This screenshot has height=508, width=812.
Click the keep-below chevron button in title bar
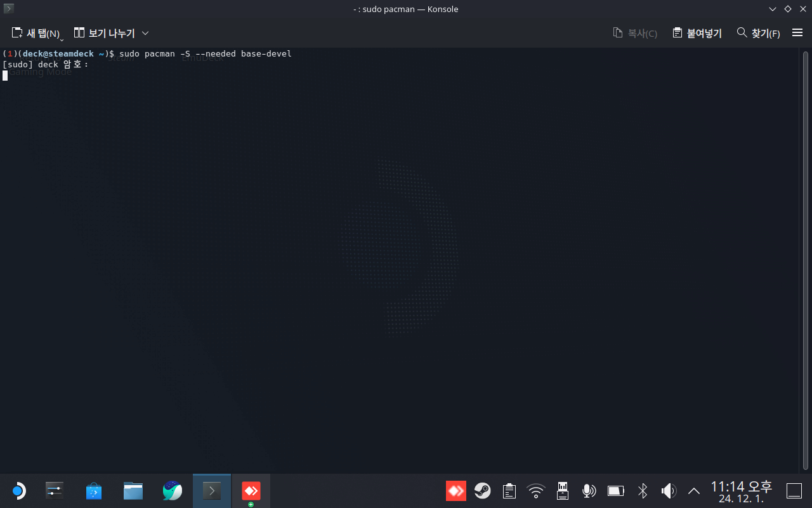point(773,9)
